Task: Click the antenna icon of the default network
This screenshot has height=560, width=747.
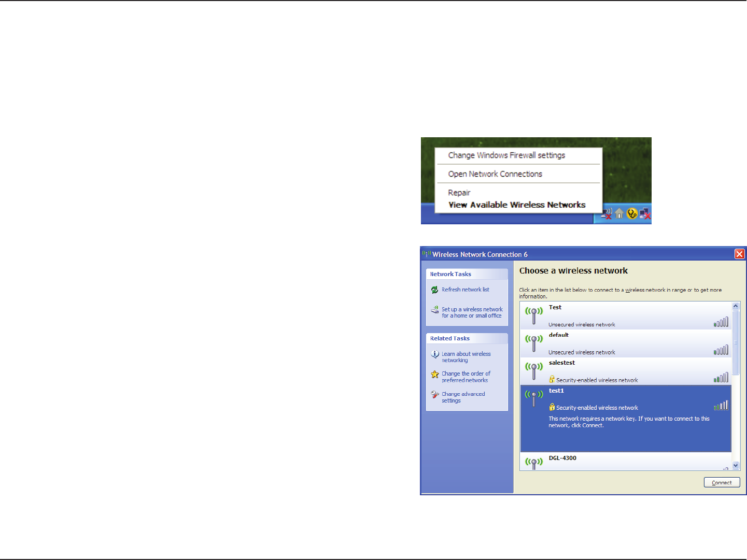Action: coord(534,343)
